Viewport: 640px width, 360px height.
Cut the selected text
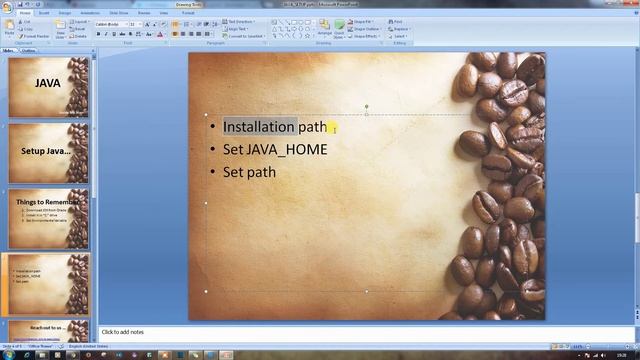[24, 22]
